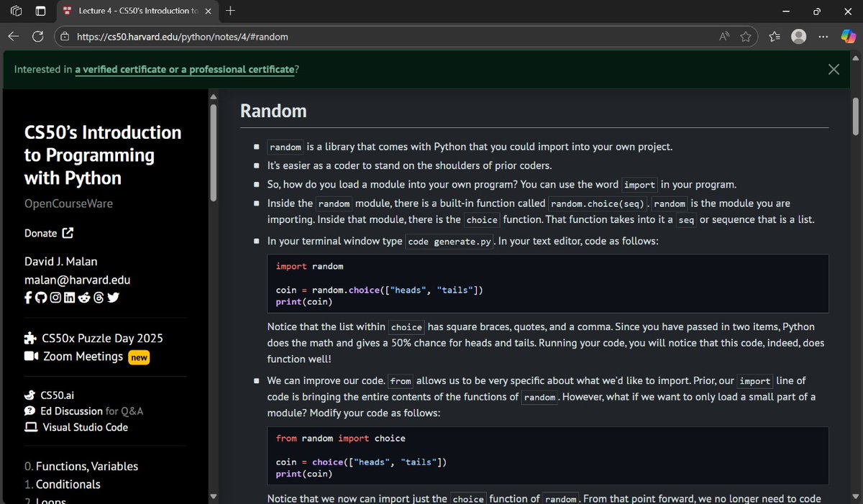Click the sidebar scrollbar thumb
The height and width of the screenshot is (504, 863).
point(213,152)
